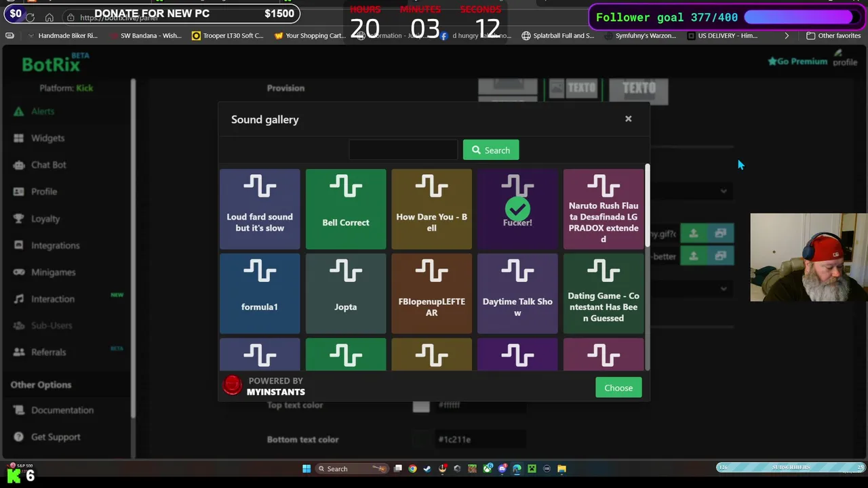
Task: Open the 'Trooper LT30 Soft C...' bookmark
Action: [227, 35]
